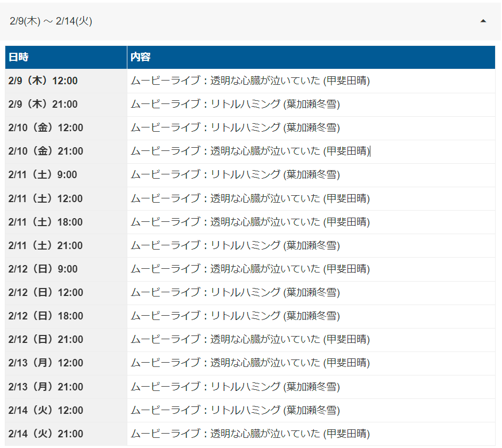Select the 2/14（火）12:00 date cell
The height and width of the screenshot is (448, 502).
tap(66, 411)
